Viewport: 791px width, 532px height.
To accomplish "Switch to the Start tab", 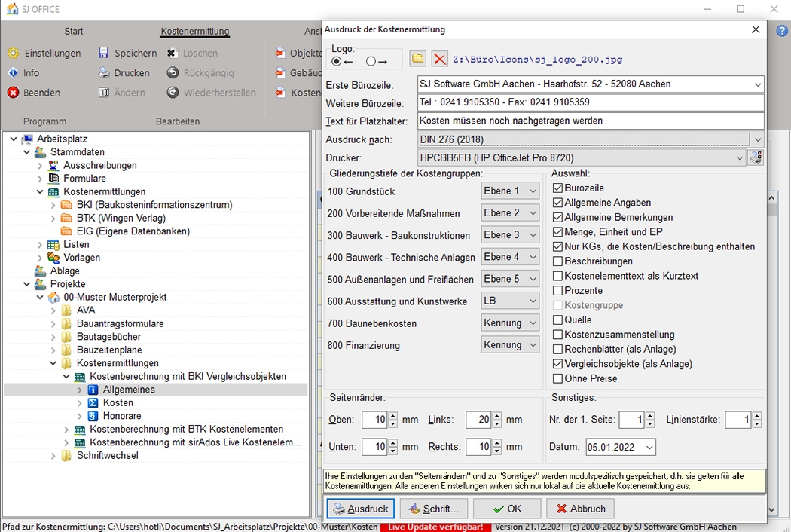I will (x=73, y=32).
